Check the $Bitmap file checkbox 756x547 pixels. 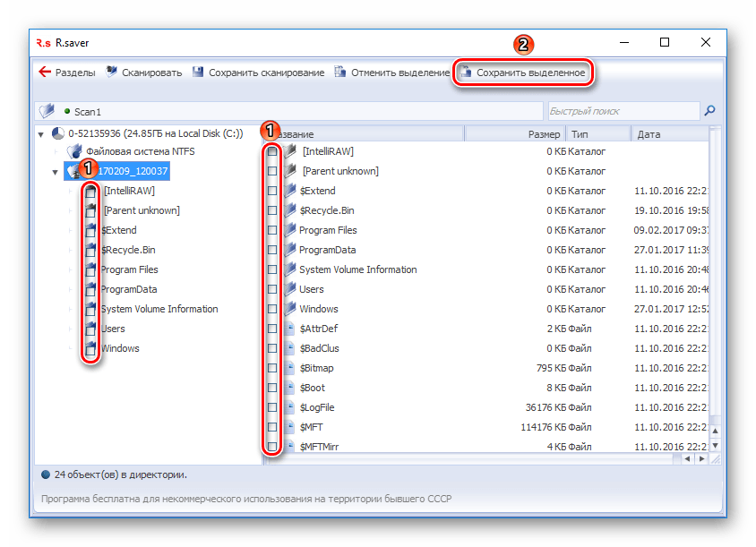click(x=272, y=368)
